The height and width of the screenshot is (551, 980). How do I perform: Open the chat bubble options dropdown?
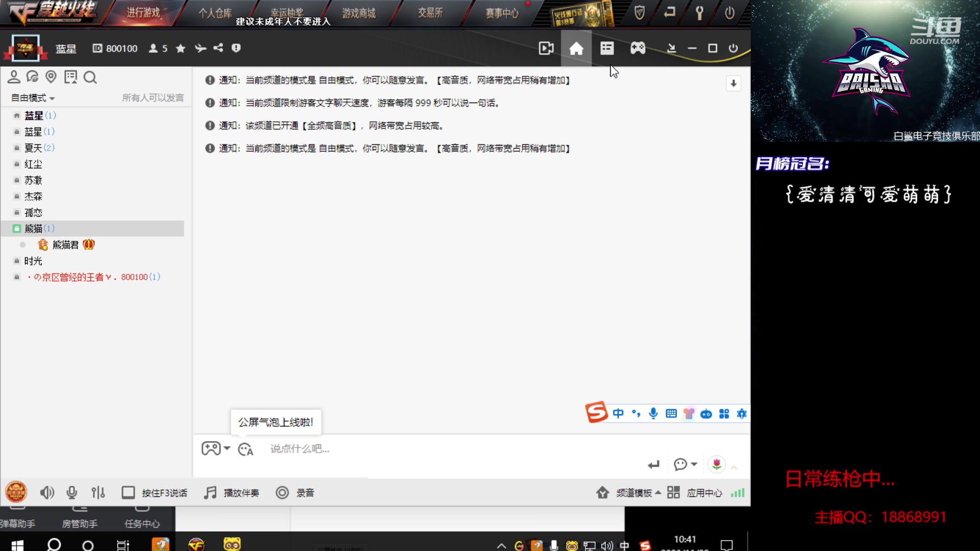pyautogui.click(x=685, y=464)
